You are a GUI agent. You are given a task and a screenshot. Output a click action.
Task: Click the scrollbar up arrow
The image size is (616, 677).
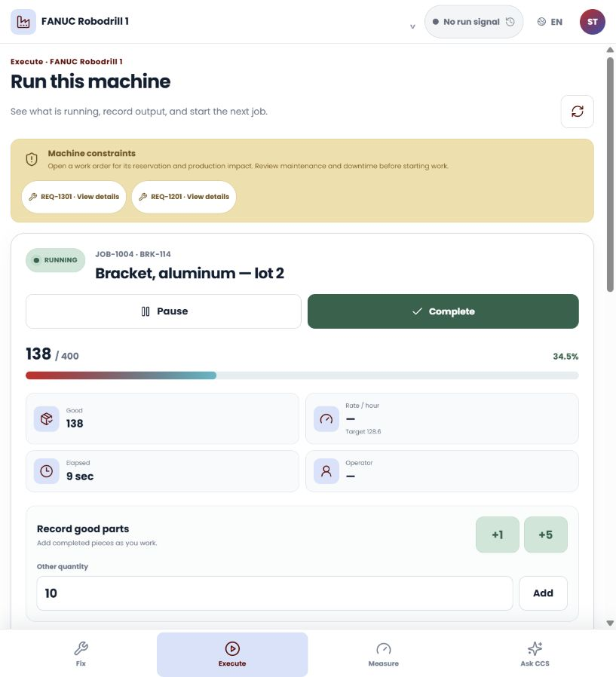coord(610,50)
